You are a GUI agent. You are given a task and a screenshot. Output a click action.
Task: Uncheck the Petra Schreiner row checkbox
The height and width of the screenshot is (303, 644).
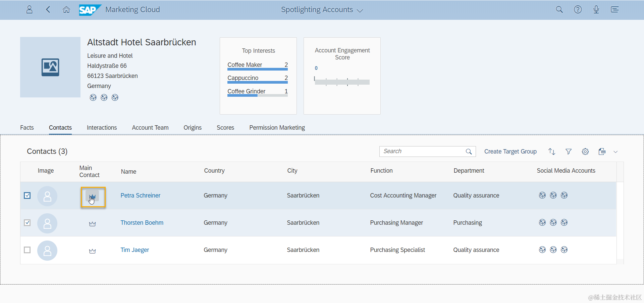click(28, 196)
